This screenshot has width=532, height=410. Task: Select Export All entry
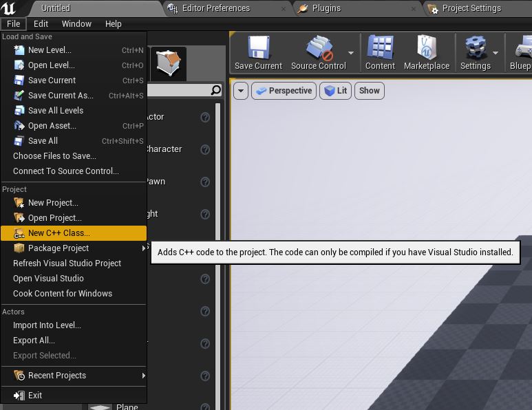tap(74, 340)
